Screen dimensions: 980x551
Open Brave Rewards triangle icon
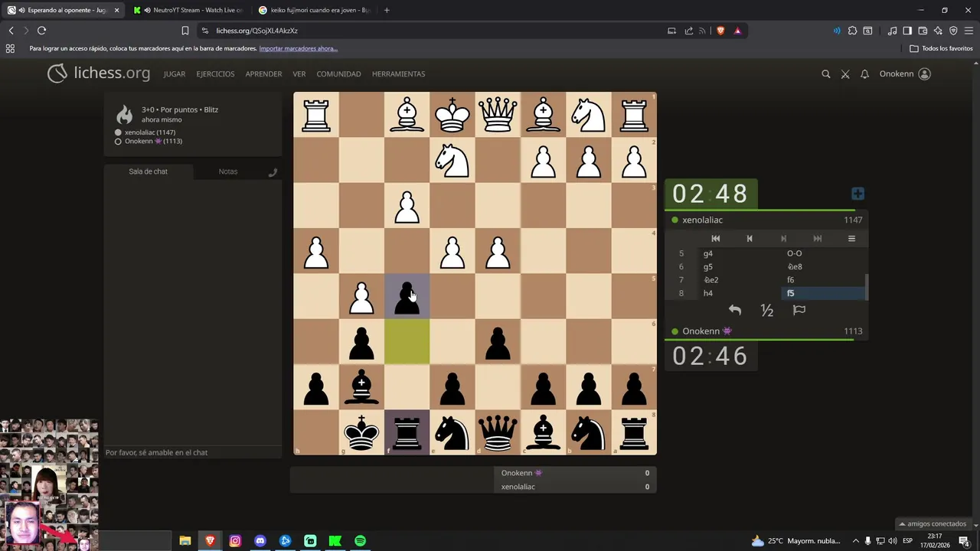737,31
